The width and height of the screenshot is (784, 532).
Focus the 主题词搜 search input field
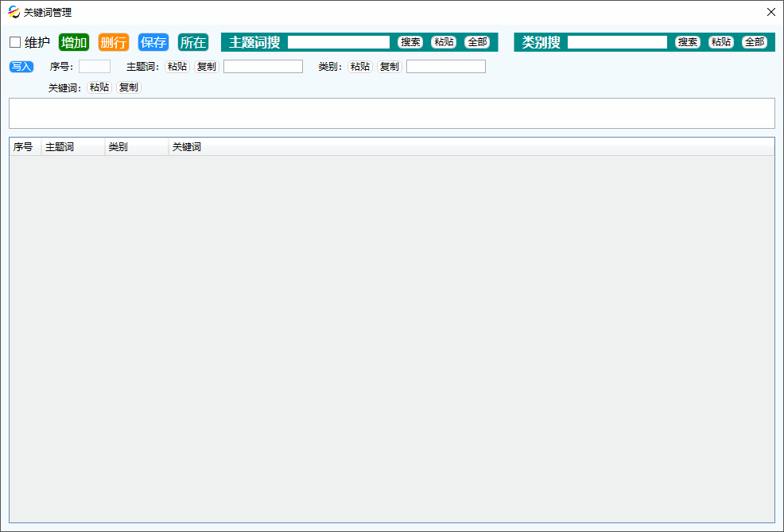pos(339,42)
